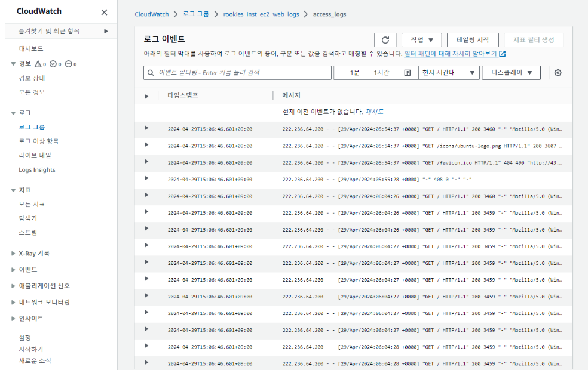The width and height of the screenshot is (588, 370).
Task: Open 로그 이상 항목 in the sidebar
Action: [x=39, y=141]
